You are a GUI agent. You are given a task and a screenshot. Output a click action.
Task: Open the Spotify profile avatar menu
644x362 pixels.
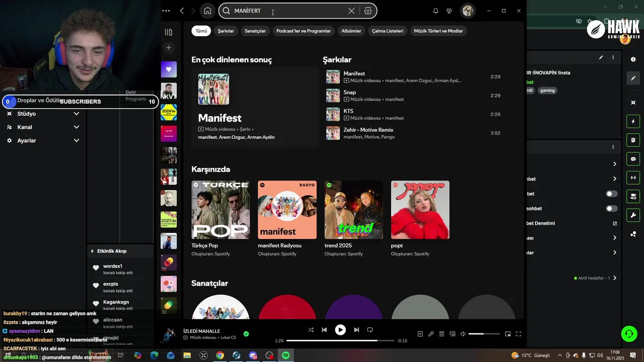tap(468, 11)
